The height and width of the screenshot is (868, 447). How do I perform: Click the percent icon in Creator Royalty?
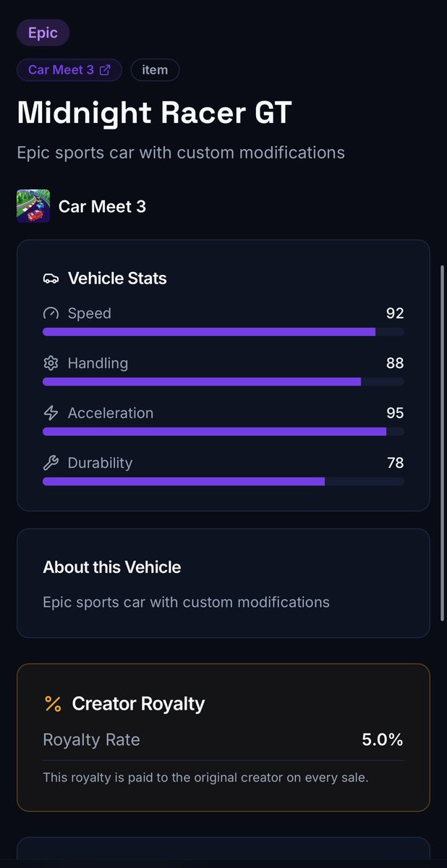coord(53,704)
